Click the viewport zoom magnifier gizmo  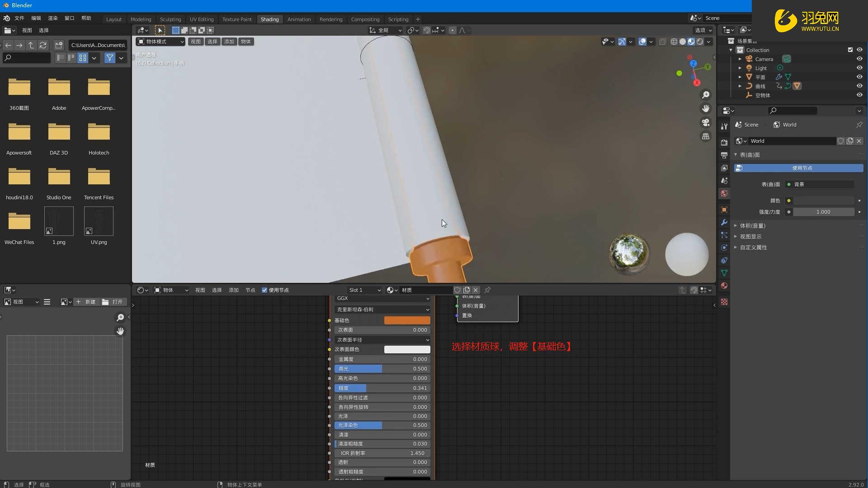(706, 95)
